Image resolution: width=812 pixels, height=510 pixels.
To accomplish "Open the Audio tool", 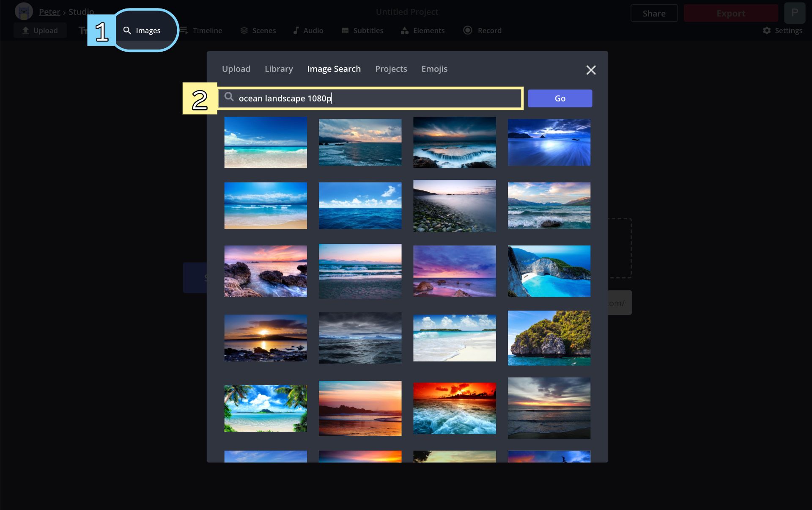I will 308,30.
